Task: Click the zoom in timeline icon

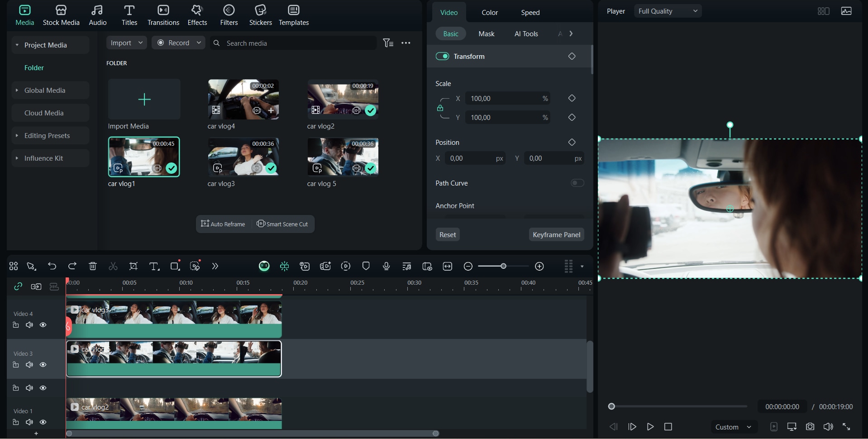Action: 539,266
